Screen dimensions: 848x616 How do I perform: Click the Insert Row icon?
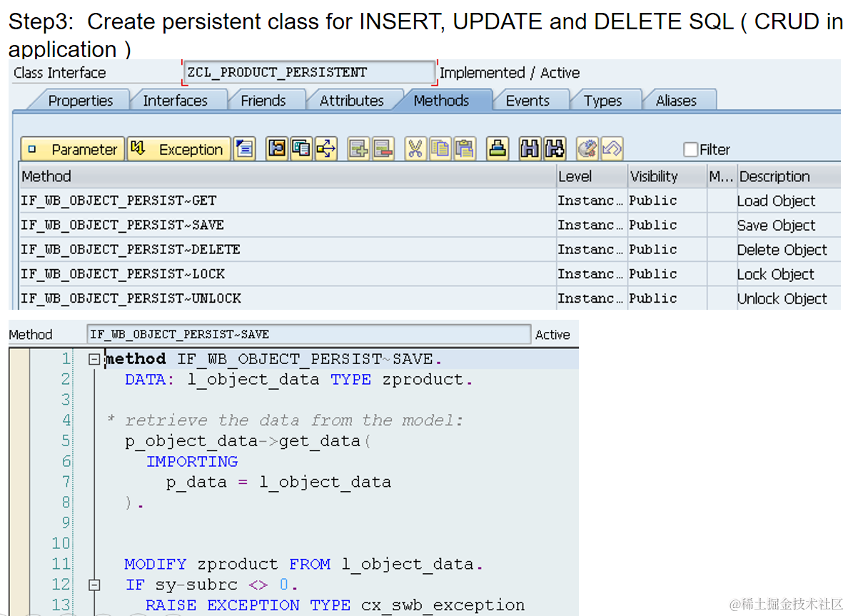click(x=358, y=148)
